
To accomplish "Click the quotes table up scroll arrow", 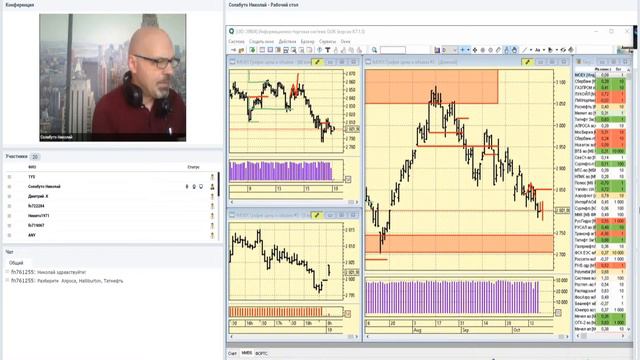I will pos(629,70).
